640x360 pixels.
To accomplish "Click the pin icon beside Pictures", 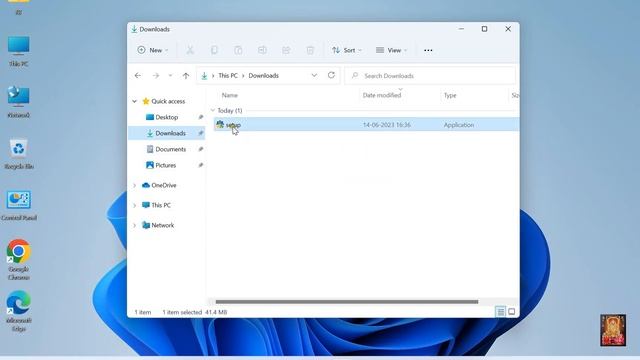I will point(200,165).
